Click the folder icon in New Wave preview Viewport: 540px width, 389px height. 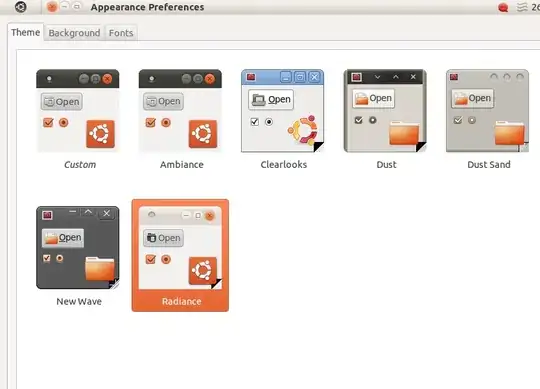pyautogui.click(x=100, y=268)
